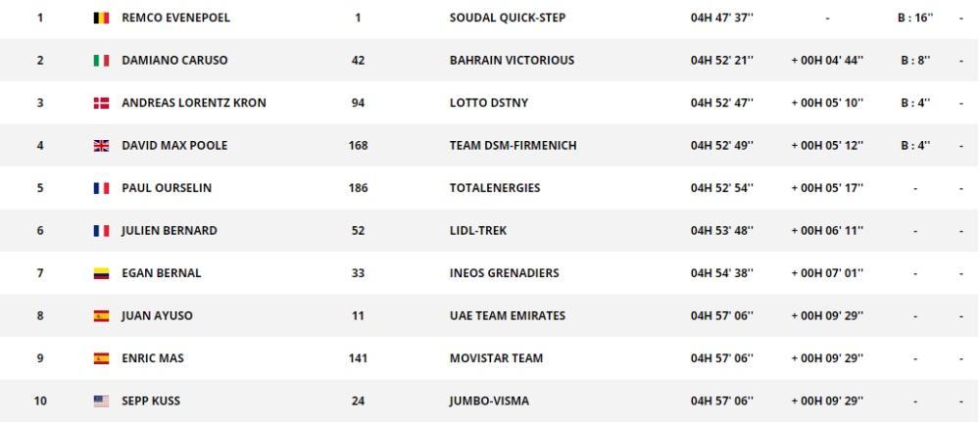
Task: Click the Italian flag beside Damiano Caruso
Action: [101, 61]
